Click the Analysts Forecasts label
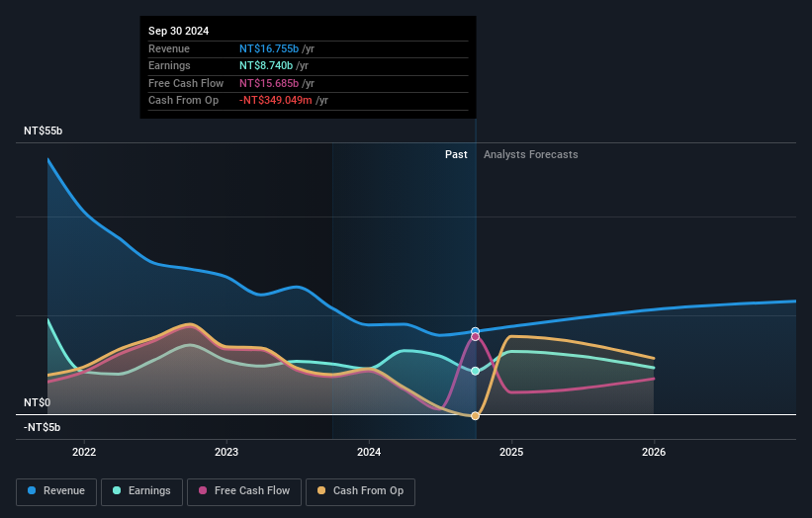The width and height of the screenshot is (812, 518). coord(531,154)
